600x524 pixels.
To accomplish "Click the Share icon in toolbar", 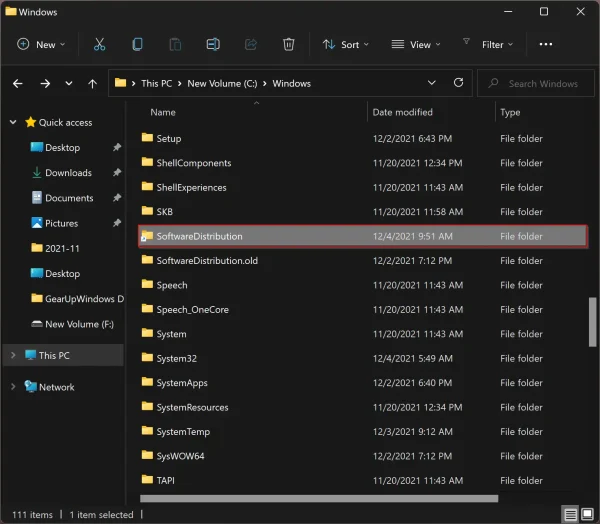I will (x=251, y=44).
